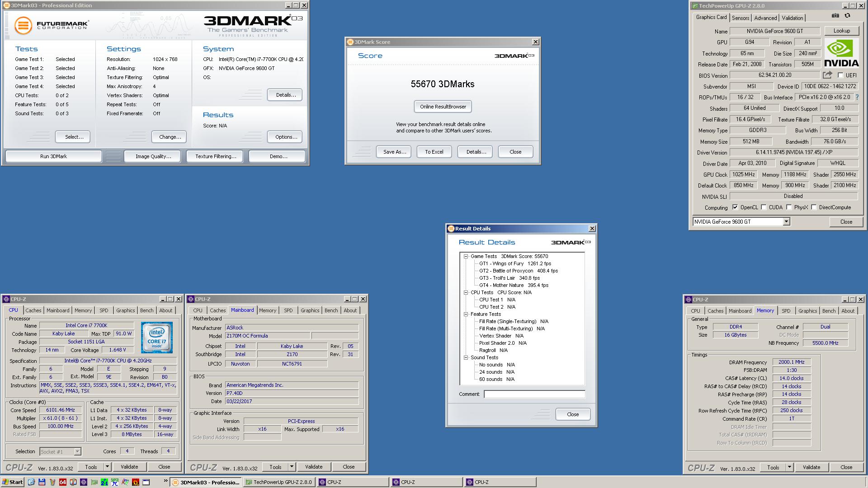Switch to 3DMark03 taskbar button
This screenshot has height=488, width=868.
point(206,482)
